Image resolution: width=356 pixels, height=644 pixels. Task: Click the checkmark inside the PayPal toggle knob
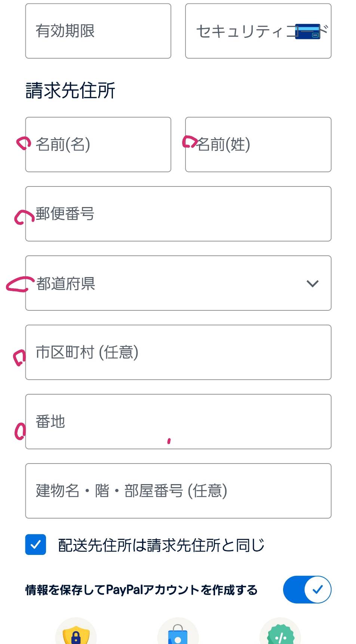(x=317, y=590)
